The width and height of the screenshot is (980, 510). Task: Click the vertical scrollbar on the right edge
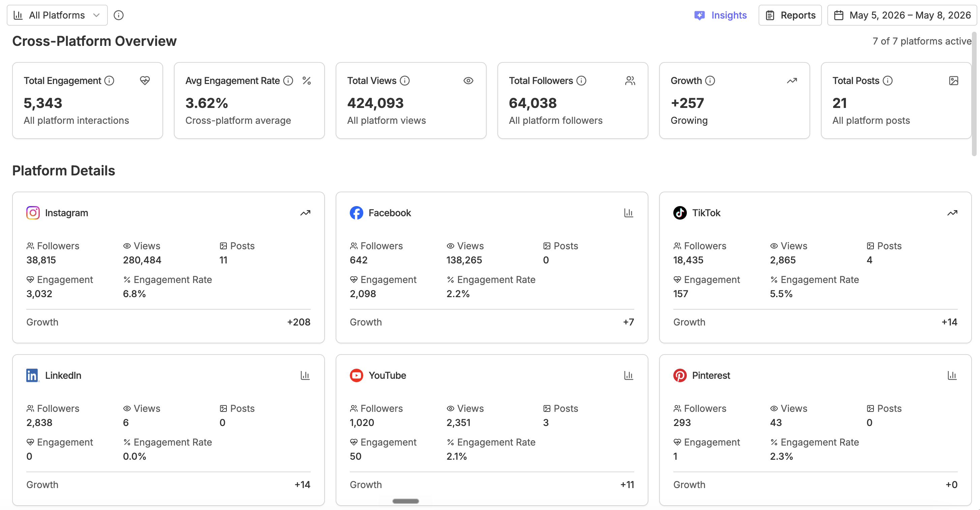click(x=974, y=94)
